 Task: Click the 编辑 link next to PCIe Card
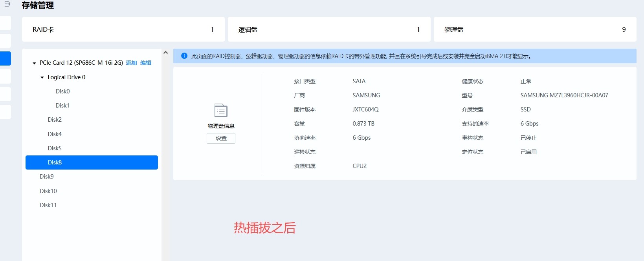146,63
